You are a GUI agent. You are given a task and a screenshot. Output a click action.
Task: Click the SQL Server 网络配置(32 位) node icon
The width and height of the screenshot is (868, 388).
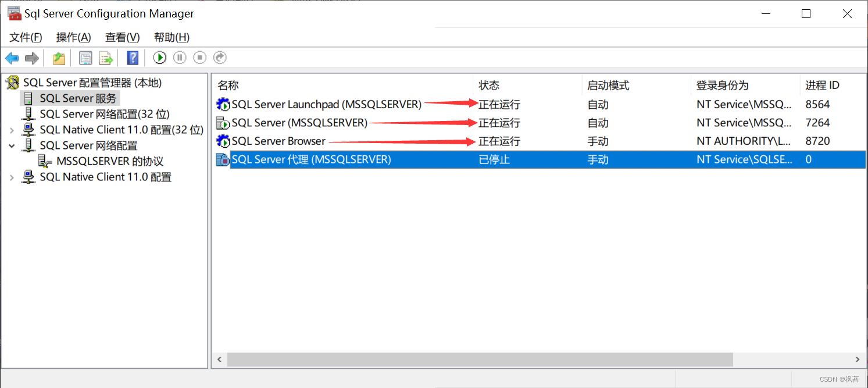[28, 114]
